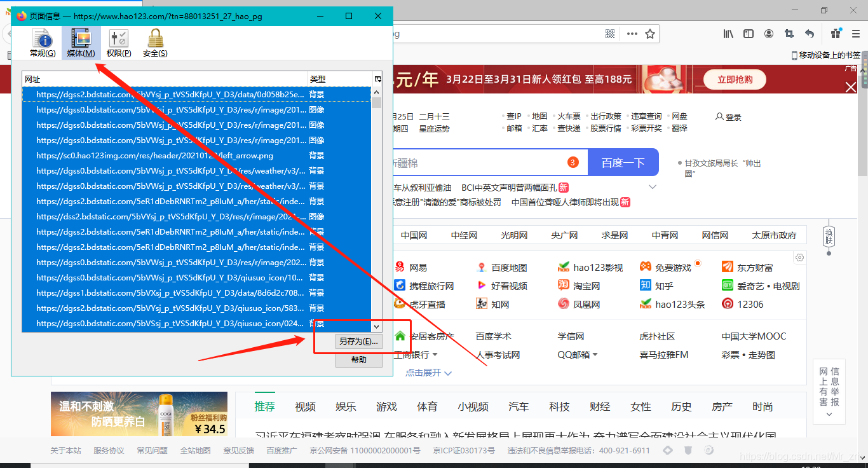Open the hamburger menu in Firefox toolbar
868x468 pixels.
pos(855,34)
